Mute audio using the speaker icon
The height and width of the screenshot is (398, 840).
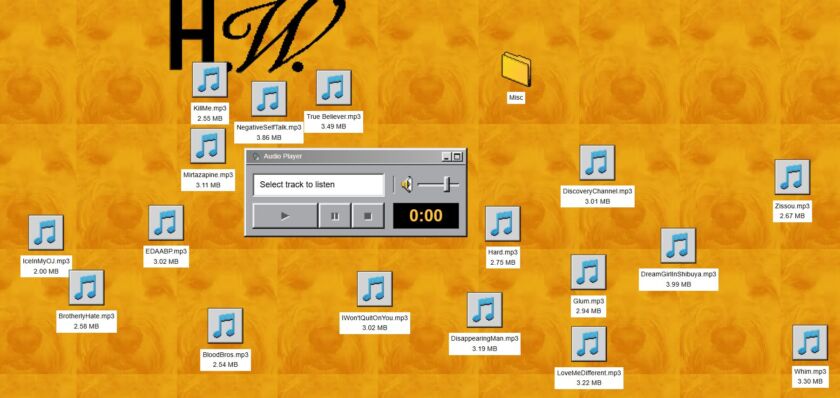[407, 185]
